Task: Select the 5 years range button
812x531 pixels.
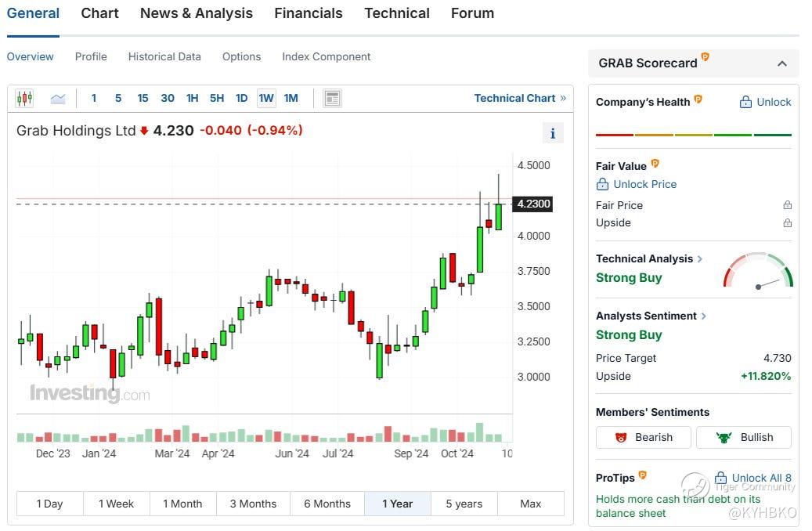Action: pos(464,504)
